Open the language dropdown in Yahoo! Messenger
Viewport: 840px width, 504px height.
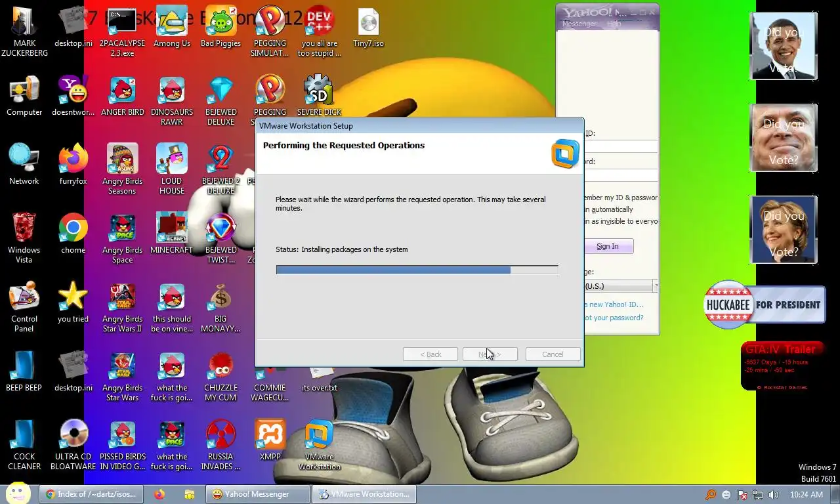pos(654,285)
